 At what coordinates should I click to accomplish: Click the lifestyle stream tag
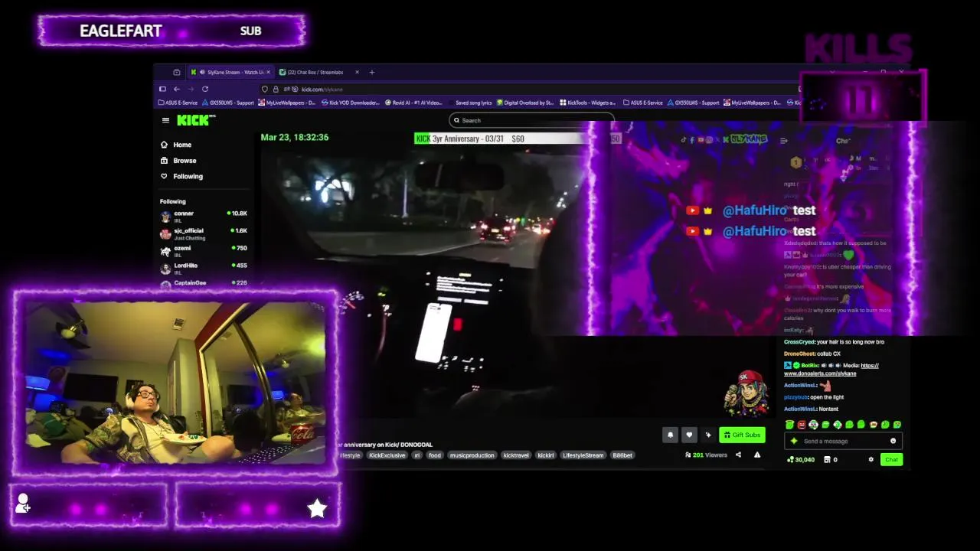pos(349,455)
